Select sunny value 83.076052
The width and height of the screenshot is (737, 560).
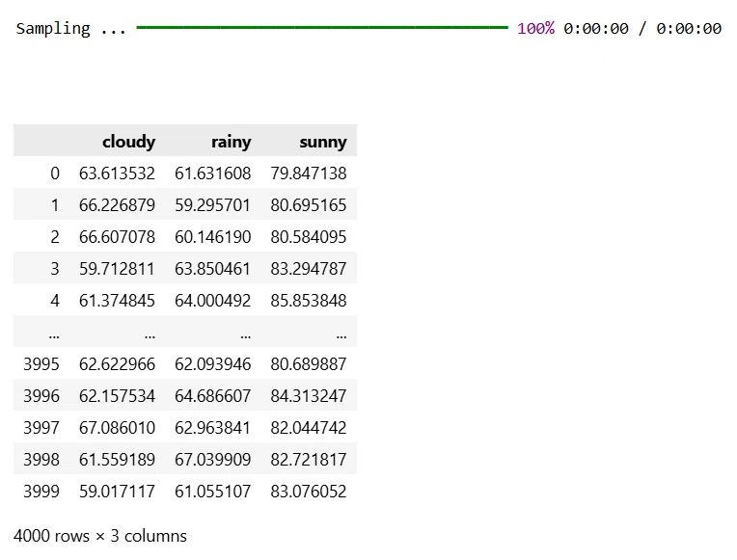coord(309,492)
